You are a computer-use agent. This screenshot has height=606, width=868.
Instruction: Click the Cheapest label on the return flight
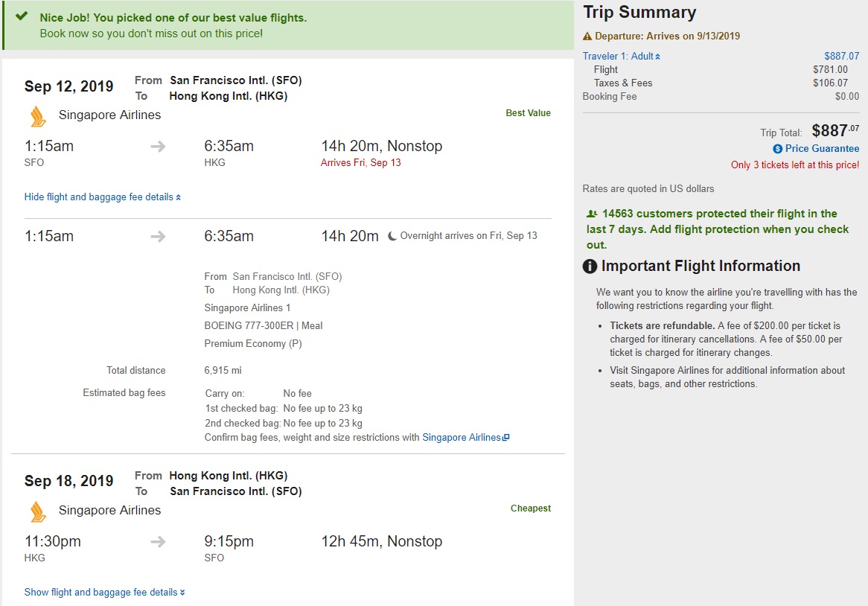click(530, 508)
